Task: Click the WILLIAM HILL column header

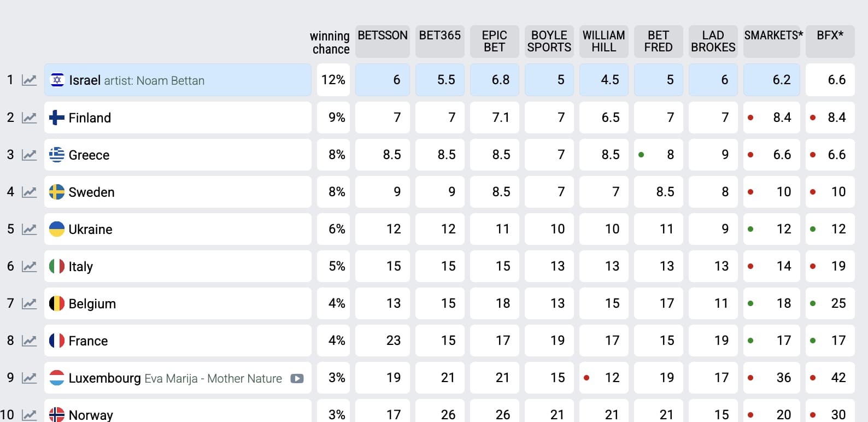Action: pyautogui.click(x=603, y=41)
